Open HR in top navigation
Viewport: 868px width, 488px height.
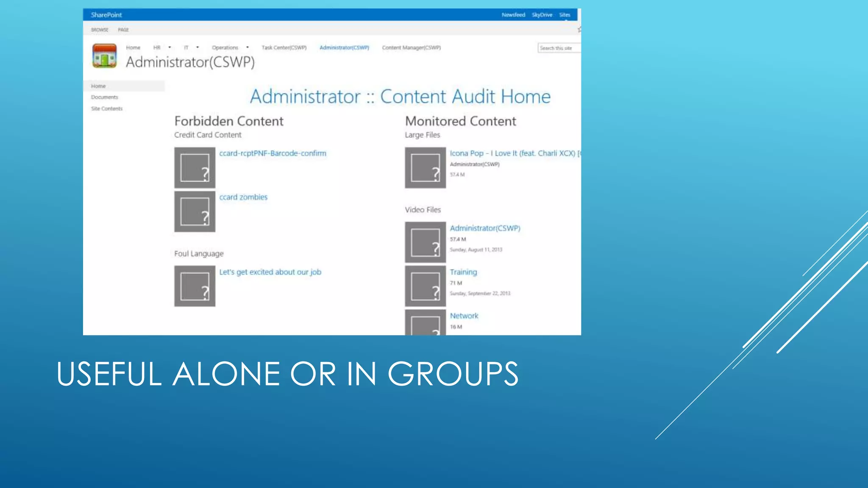click(157, 47)
